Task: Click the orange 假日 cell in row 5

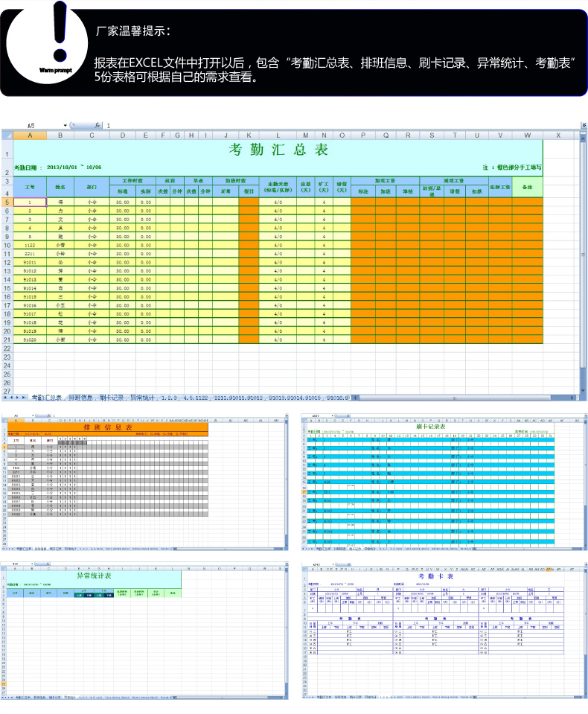Action: click(x=249, y=202)
